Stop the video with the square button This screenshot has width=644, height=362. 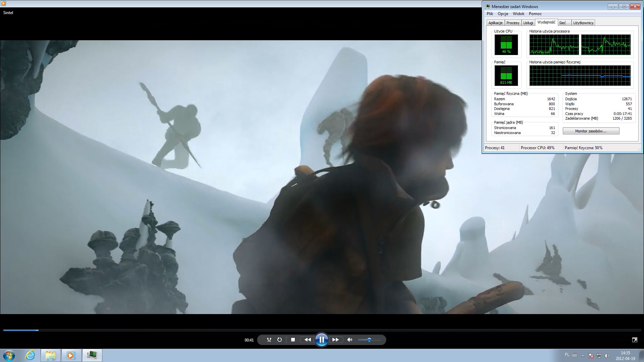click(x=293, y=340)
